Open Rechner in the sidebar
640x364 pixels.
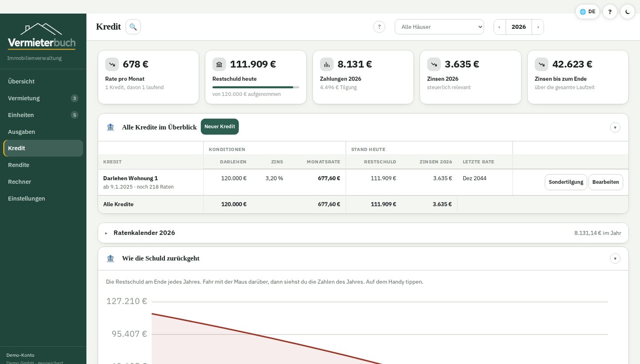coord(43,182)
